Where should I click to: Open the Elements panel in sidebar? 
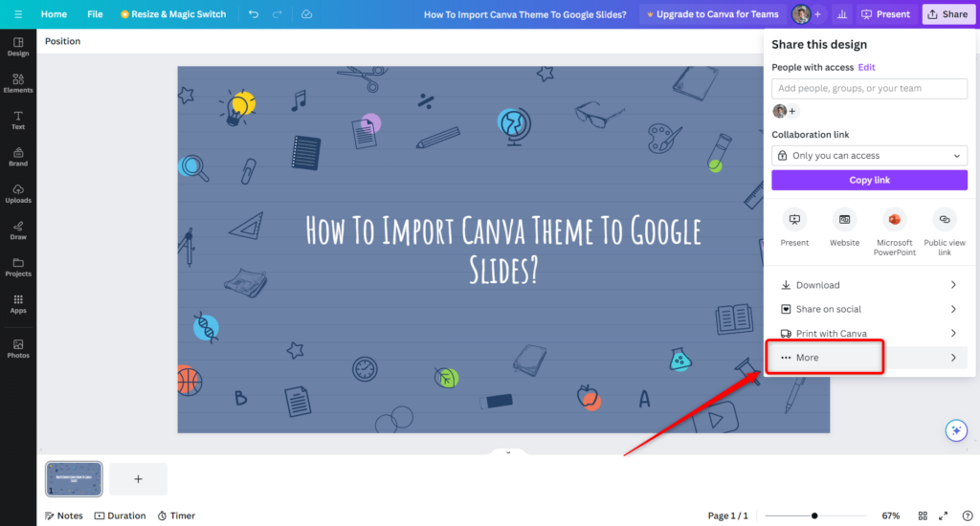click(18, 83)
